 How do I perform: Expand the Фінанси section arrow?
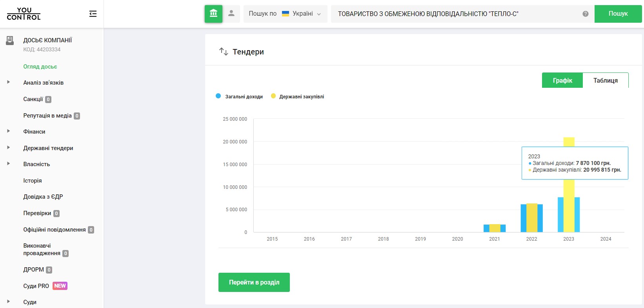tap(8, 131)
